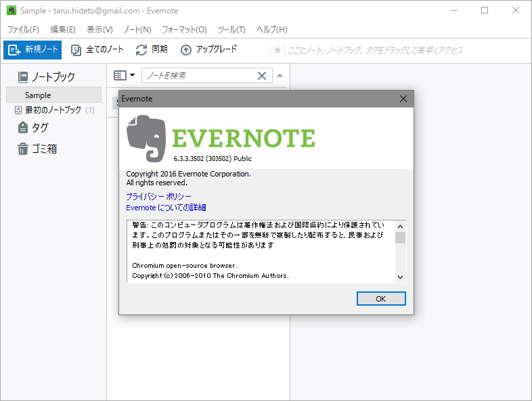The width and height of the screenshot is (532, 401).
Task: Click the trash can icon
Action: (x=23, y=149)
